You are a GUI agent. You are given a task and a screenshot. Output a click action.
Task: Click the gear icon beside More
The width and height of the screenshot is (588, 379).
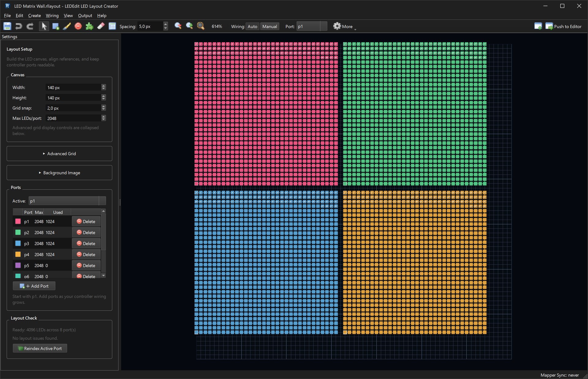point(337,26)
